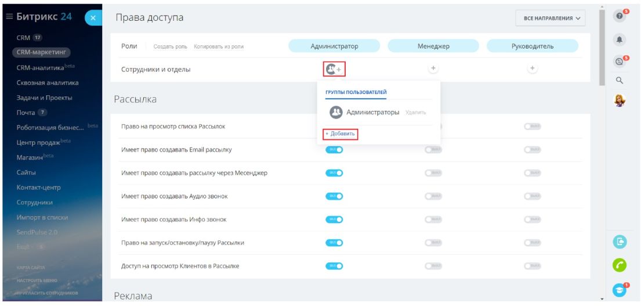The image size is (644, 306).
Task: Enable Руководитель right to create Инфо звонок
Action: tap(532, 219)
